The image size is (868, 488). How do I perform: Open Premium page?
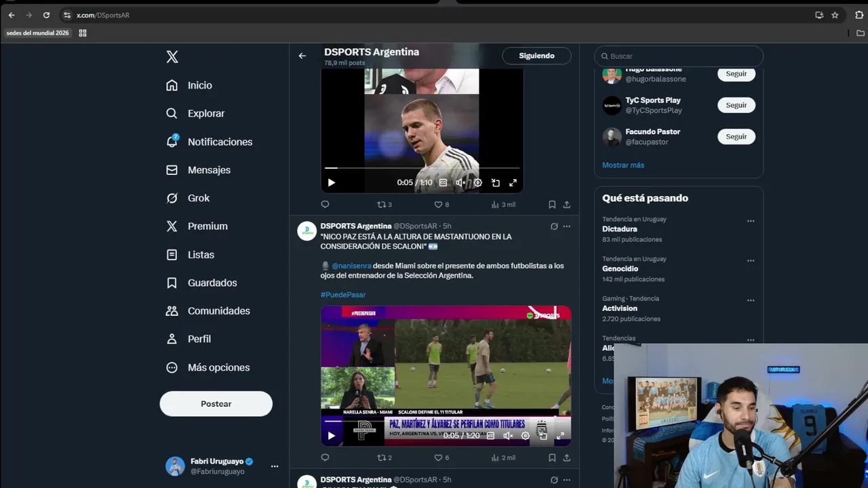tap(197, 226)
